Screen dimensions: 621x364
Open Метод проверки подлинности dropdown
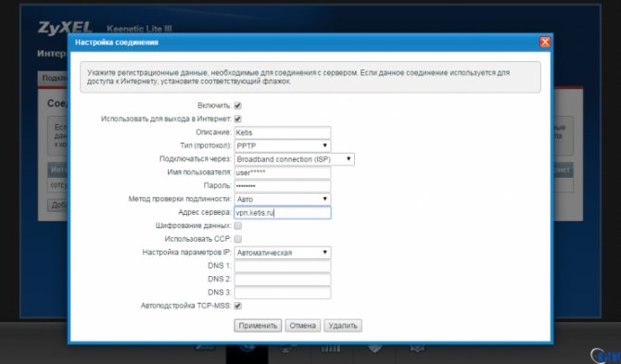click(x=283, y=199)
